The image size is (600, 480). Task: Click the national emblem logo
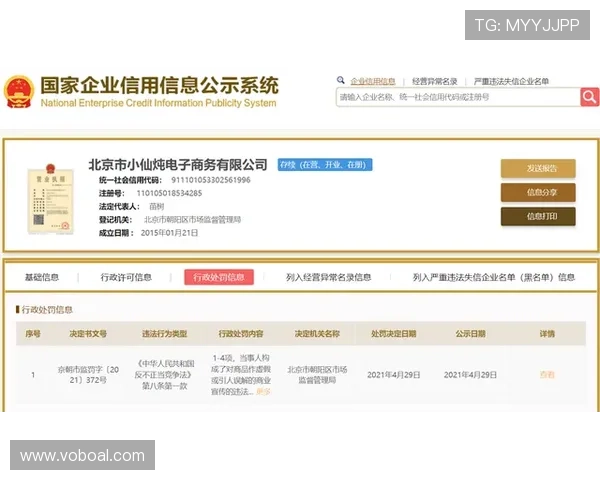[x=19, y=92]
